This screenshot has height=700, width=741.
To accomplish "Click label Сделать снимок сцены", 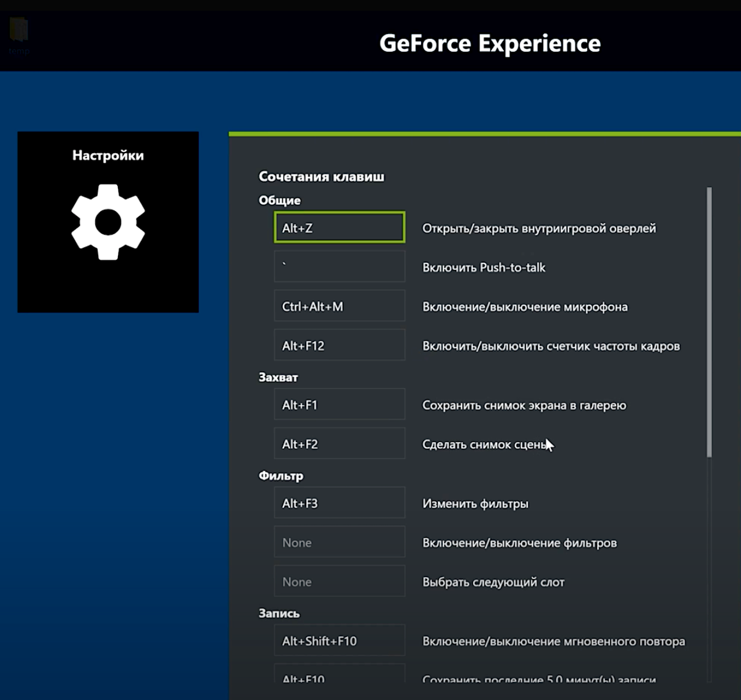I will 485,444.
